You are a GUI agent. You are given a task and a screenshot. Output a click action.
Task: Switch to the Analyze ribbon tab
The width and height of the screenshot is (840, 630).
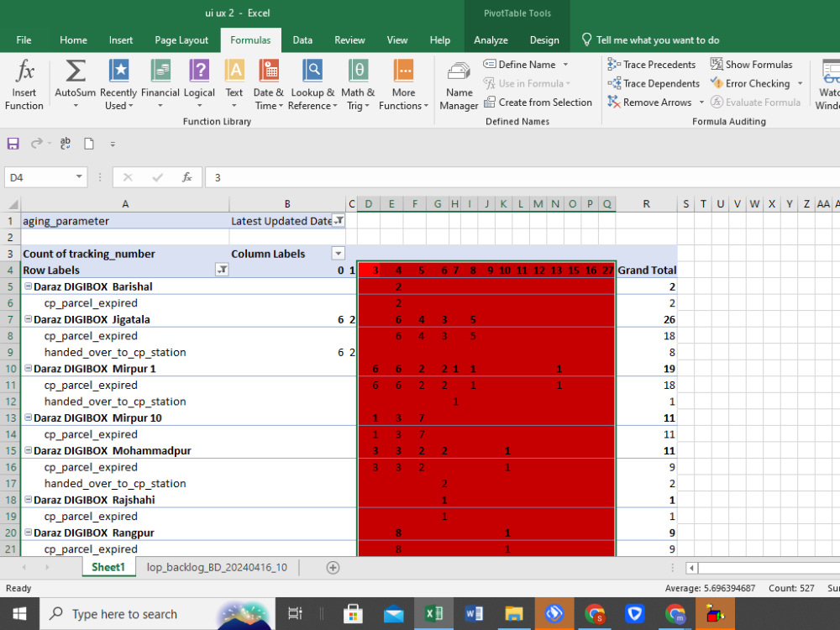coord(491,39)
